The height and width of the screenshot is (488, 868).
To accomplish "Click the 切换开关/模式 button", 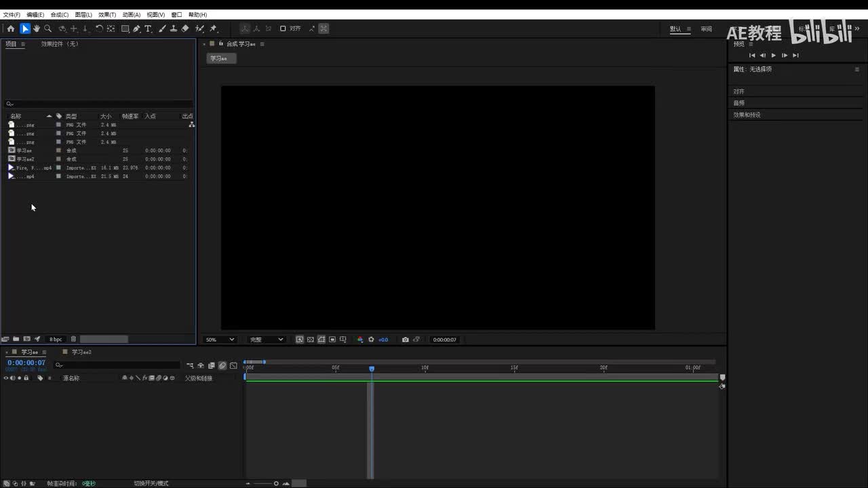I will 151,483.
